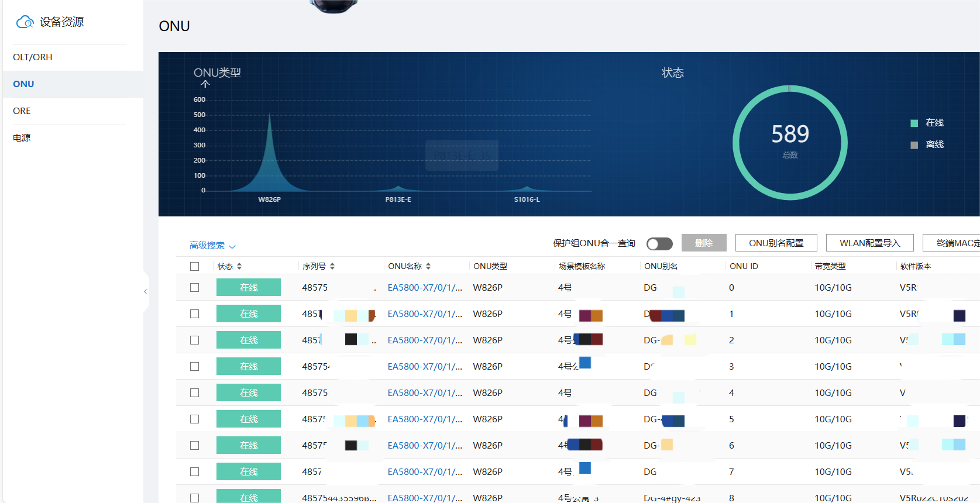Select the checkbox for ONU ID 4 row

point(195,393)
